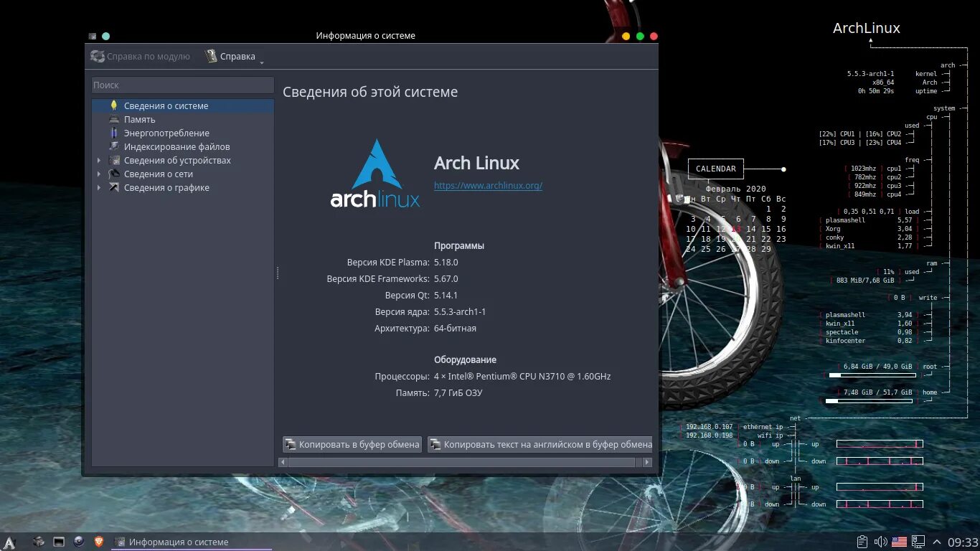The width and height of the screenshot is (980, 551).
Task: Click the Оборудование section header
Action: coord(465,359)
